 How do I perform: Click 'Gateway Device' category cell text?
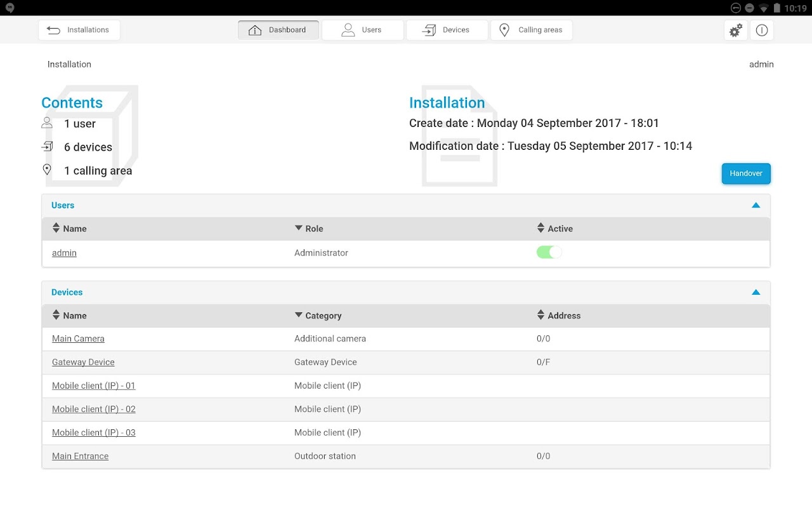(x=325, y=362)
